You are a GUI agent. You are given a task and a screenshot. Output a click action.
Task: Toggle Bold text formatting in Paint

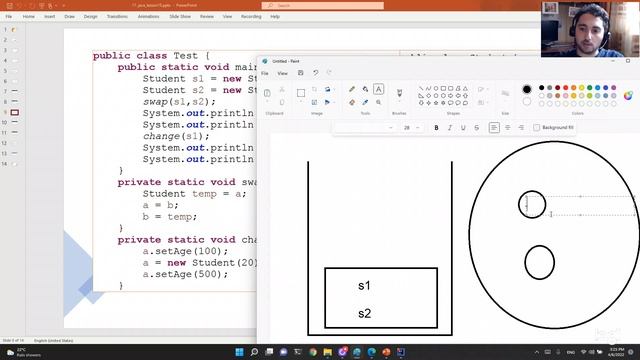tap(436, 128)
